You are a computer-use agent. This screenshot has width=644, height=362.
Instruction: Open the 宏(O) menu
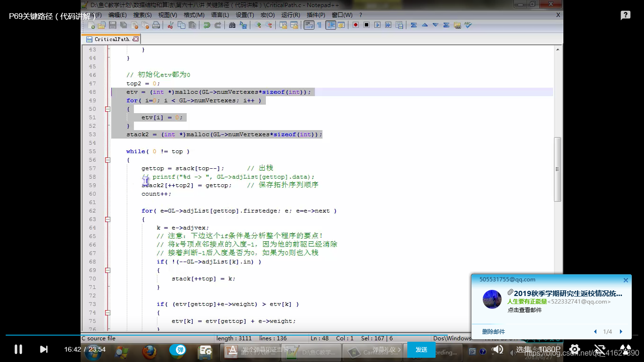(268, 15)
